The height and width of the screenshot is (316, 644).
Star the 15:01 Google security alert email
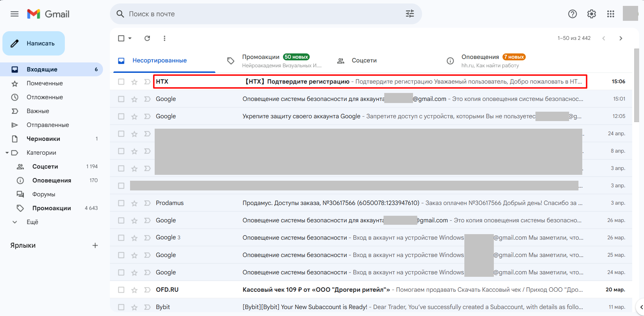click(134, 99)
